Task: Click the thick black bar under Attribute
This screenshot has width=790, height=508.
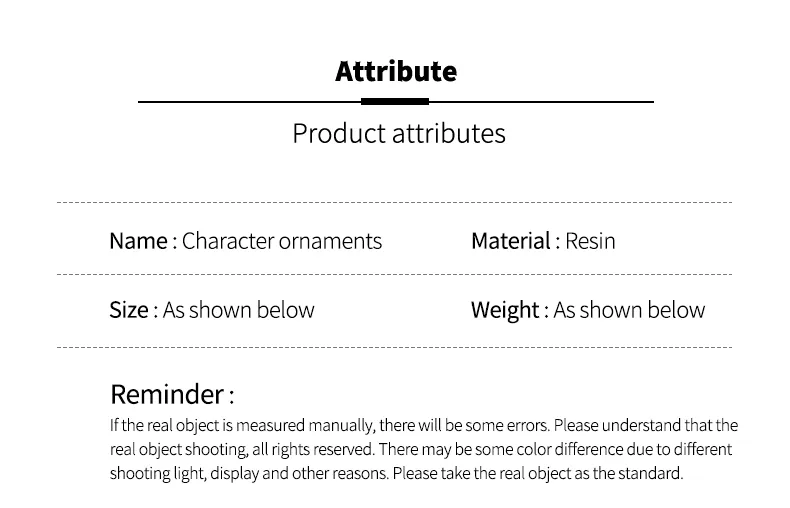Action: pos(395,101)
